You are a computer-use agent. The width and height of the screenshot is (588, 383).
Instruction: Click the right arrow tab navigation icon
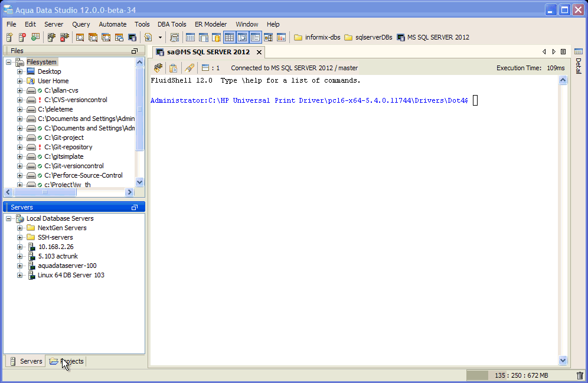click(554, 52)
